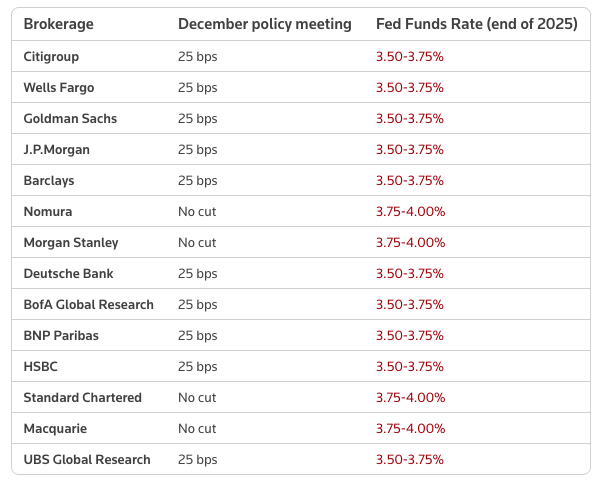Viewport: 608px width, 489px height.
Task: Click the Fed Funds Rate column header
Action: click(x=477, y=24)
